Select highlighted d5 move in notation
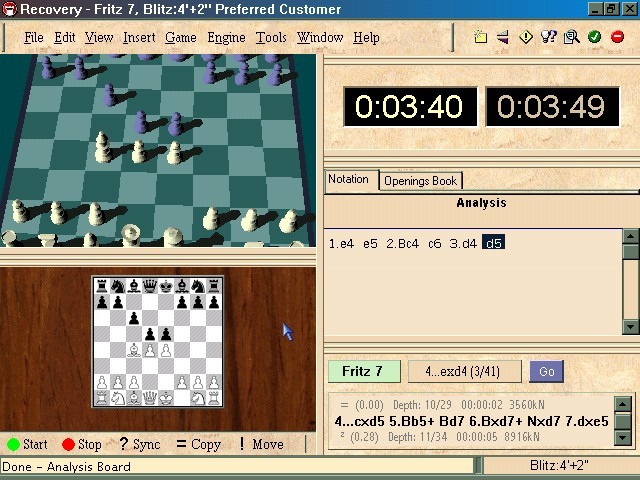The height and width of the screenshot is (480, 640). tap(493, 242)
